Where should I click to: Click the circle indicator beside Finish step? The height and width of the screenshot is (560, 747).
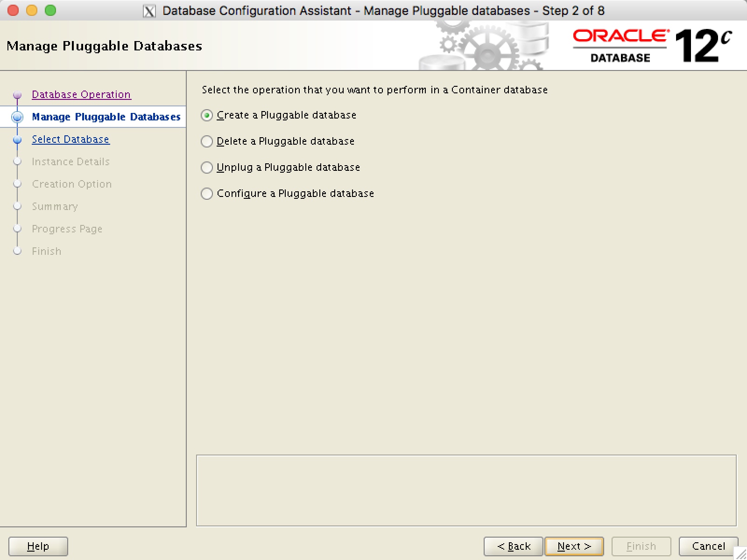[x=18, y=251]
